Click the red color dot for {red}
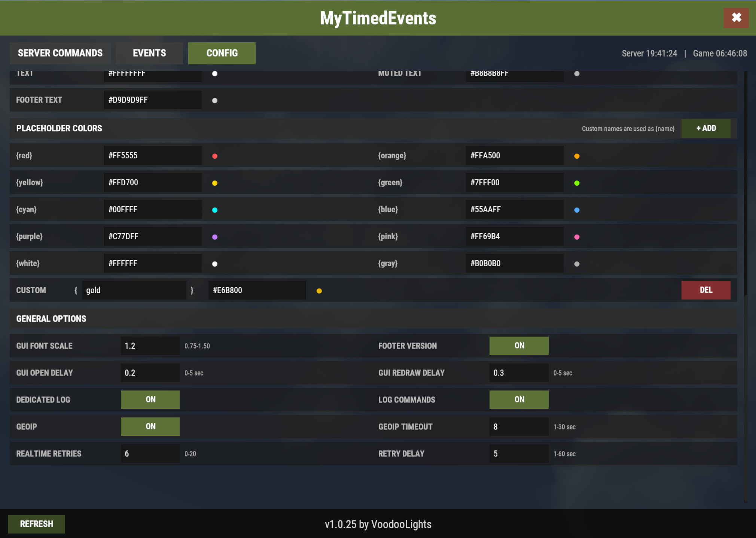This screenshot has height=538, width=756. pos(215,156)
